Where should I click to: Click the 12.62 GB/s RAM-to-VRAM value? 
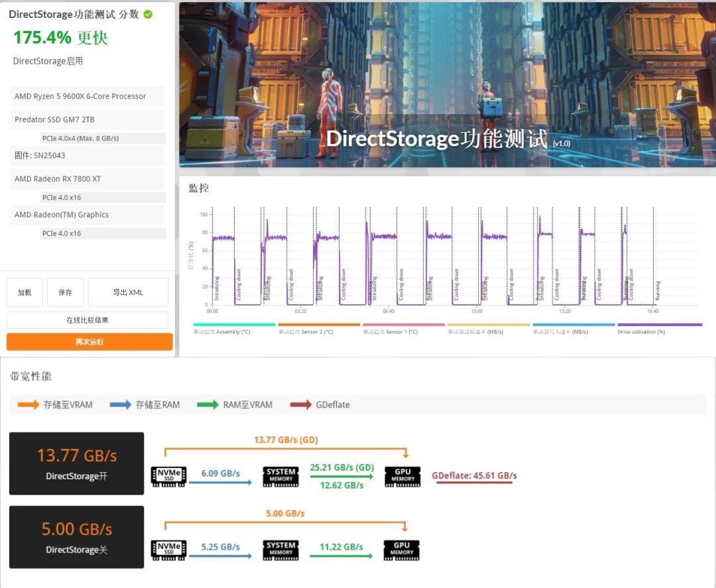(342, 485)
